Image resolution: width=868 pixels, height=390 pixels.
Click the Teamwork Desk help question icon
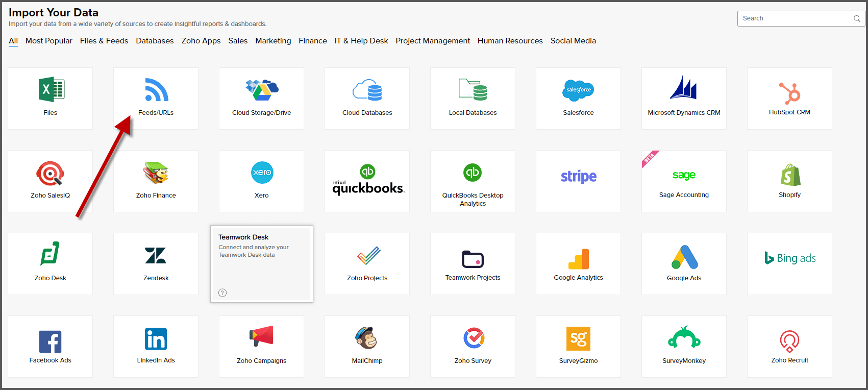[222, 292]
